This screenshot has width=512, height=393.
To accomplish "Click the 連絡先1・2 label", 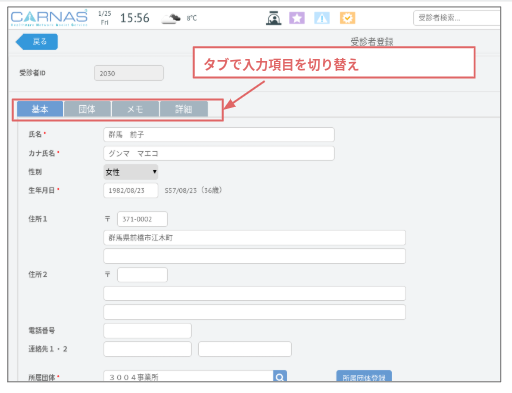I will point(48,349).
